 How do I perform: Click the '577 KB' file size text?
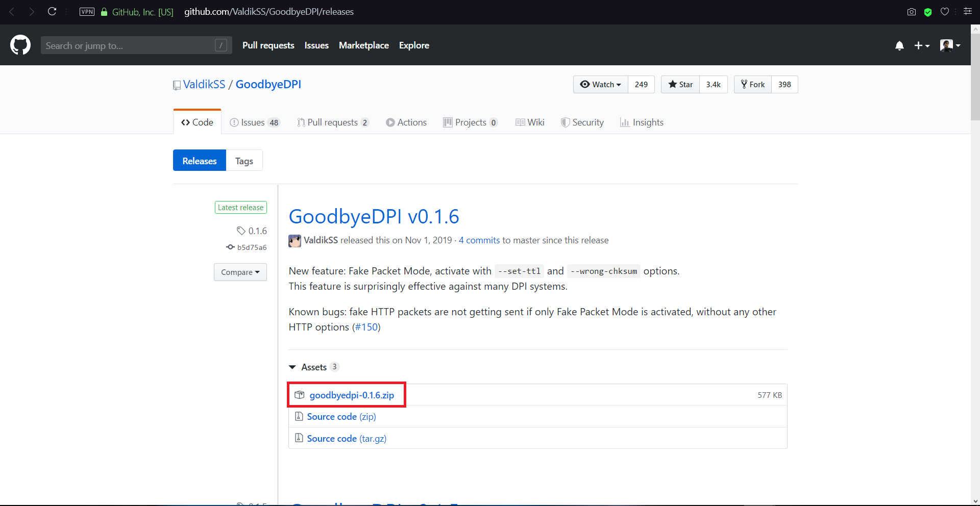pos(770,395)
